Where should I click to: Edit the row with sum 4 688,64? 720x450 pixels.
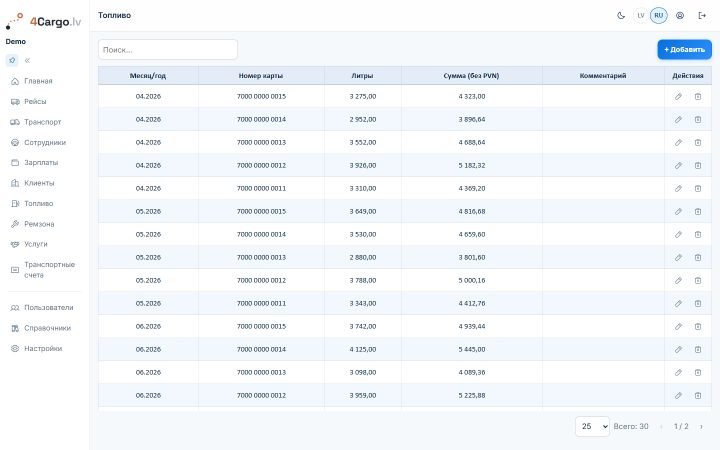678,142
